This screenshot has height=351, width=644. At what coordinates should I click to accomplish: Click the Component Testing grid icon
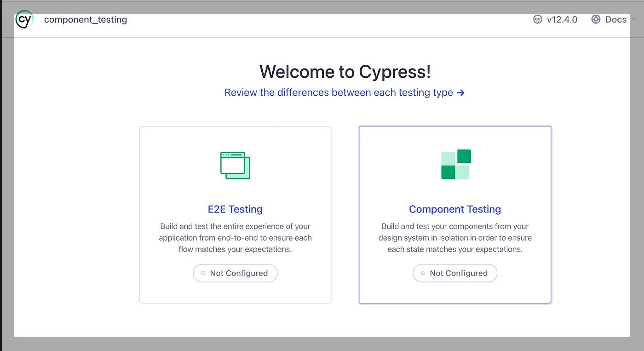pyautogui.click(x=454, y=164)
